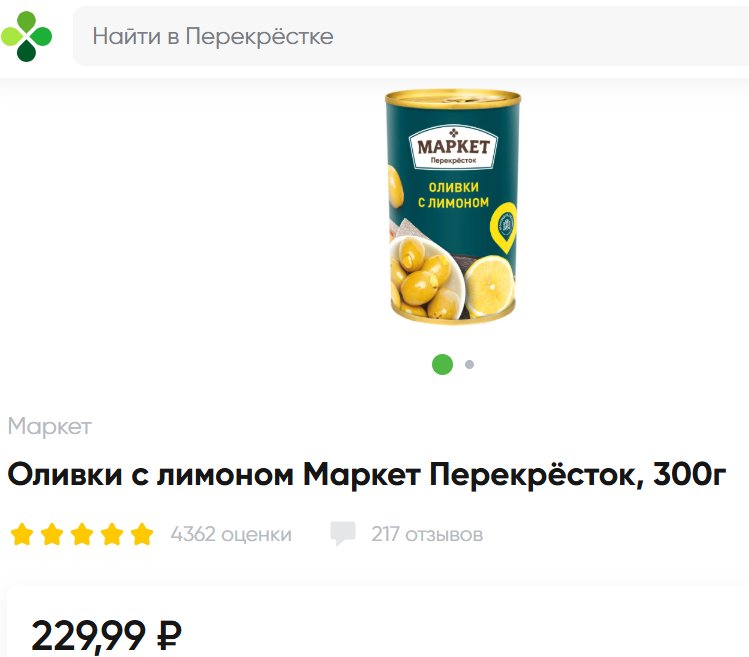Click the lemon slice on the can picture

[x=489, y=286]
